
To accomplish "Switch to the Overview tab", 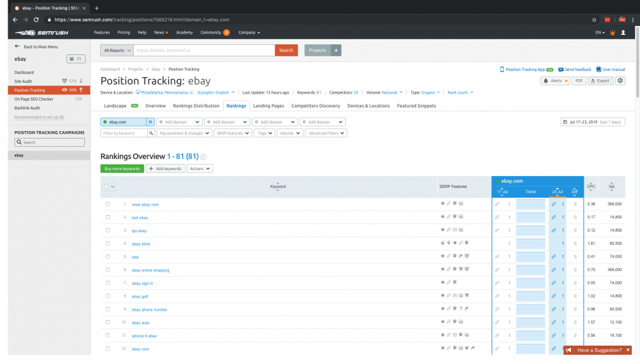I will tap(155, 106).
